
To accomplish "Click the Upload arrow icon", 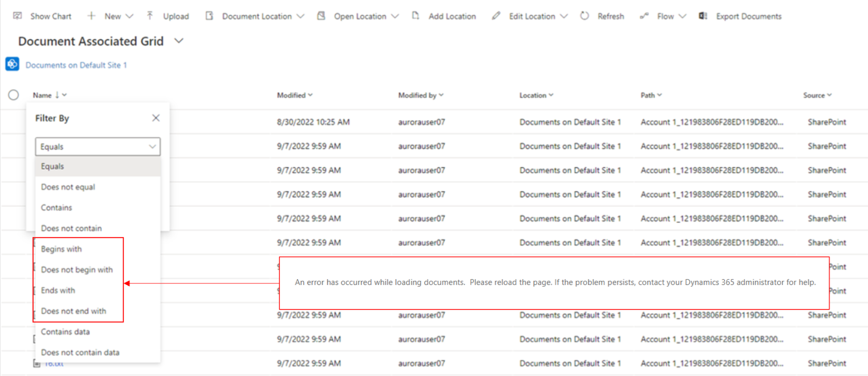I will (x=150, y=16).
